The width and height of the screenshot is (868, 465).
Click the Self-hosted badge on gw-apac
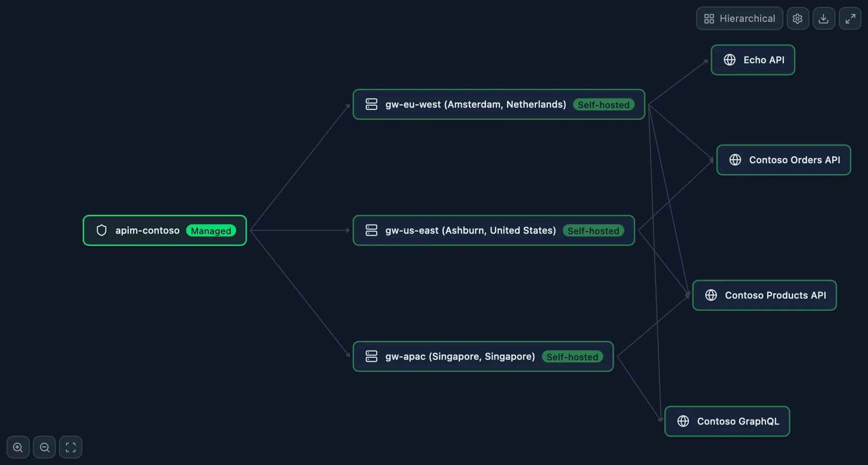[x=572, y=357]
